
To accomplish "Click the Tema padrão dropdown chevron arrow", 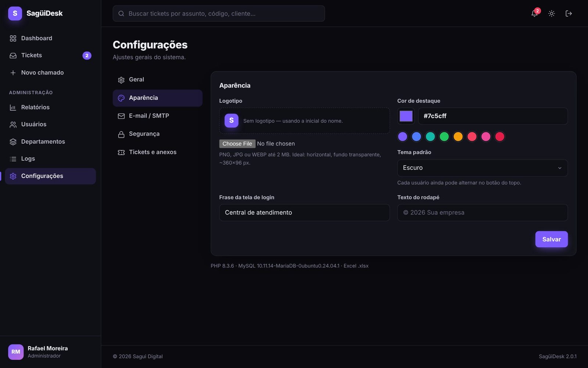I will [560, 168].
